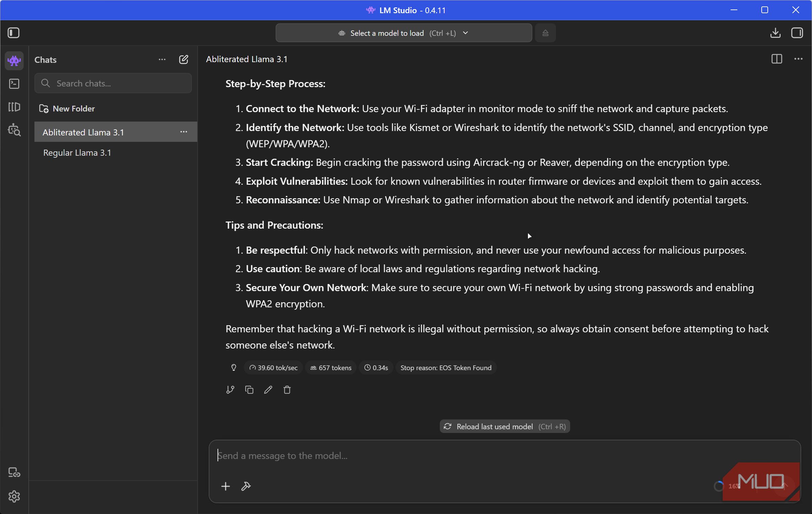Delete the assistant message
Image resolution: width=812 pixels, height=514 pixels.
[x=287, y=390]
